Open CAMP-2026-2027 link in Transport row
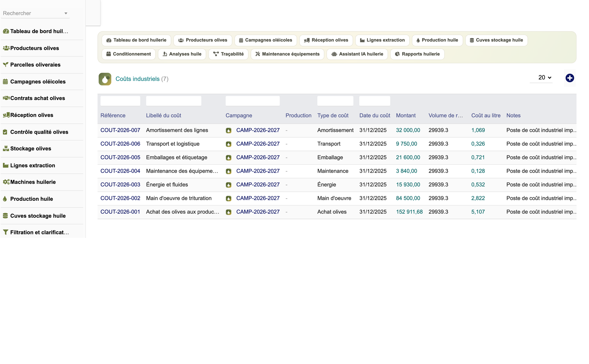This screenshot has width=589, height=364. [x=258, y=144]
